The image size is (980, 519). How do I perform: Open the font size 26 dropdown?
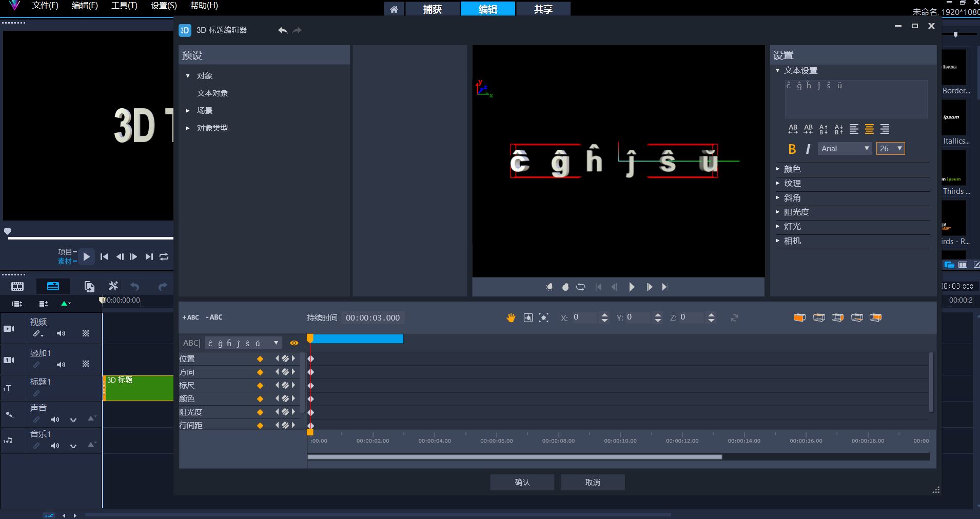(x=890, y=149)
